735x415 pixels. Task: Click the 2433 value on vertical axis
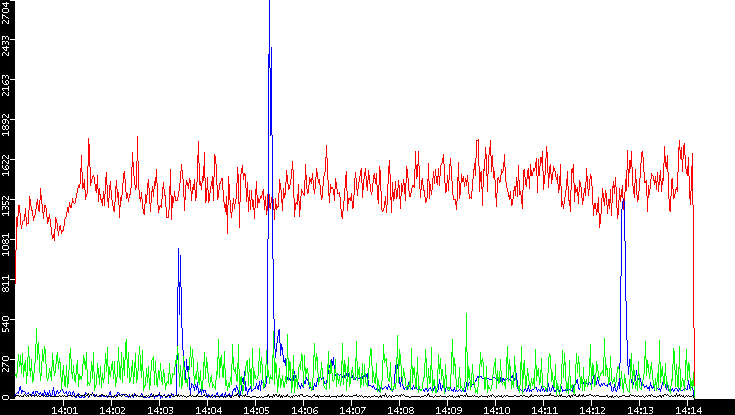pos(5,46)
